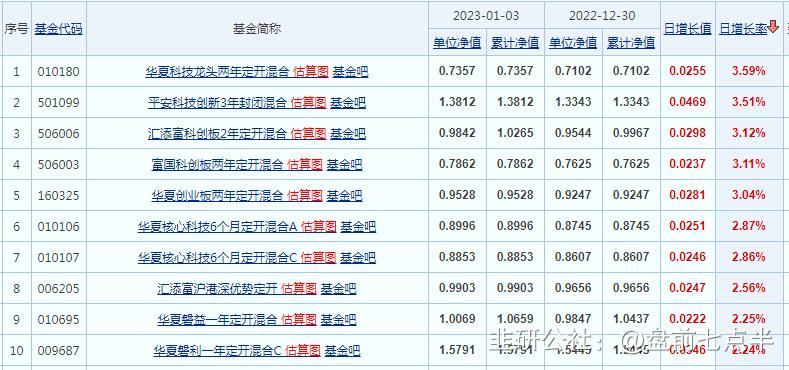789x370 pixels.
Task: Open 基金吧 for 华夏核心科技6个月定开混合C
Action: tap(358, 258)
